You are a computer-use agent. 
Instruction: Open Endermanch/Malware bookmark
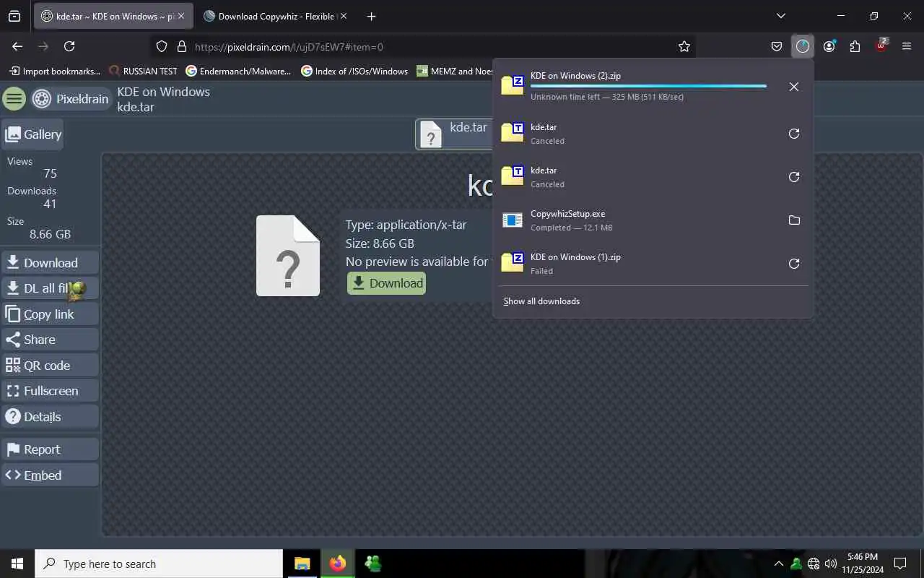point(238,71)
